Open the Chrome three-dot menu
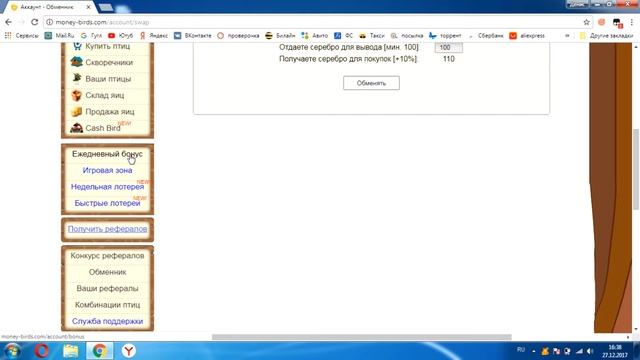 coord(631,22)
